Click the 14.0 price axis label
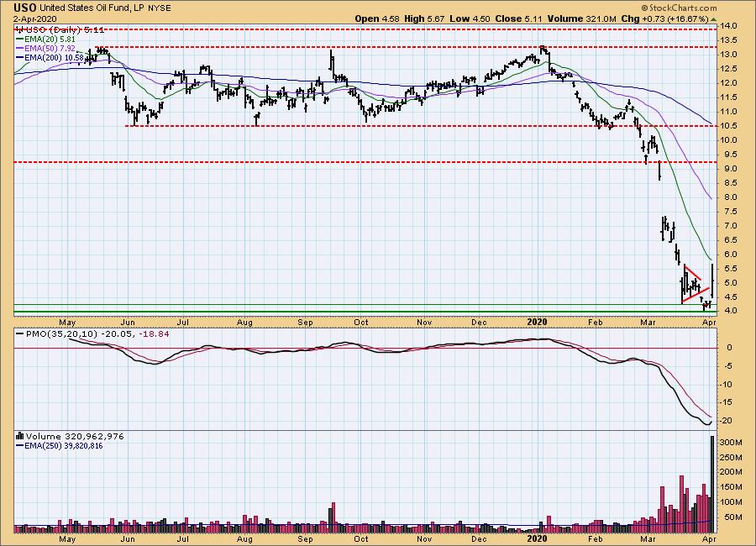756x546 pixels. pyautogui.click(x=729, y=26)
